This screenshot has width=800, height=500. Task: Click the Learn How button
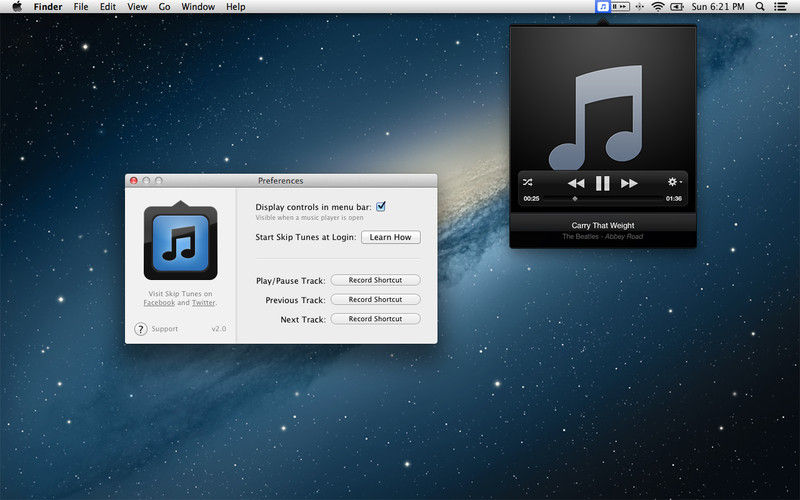[x=391, y=237]
